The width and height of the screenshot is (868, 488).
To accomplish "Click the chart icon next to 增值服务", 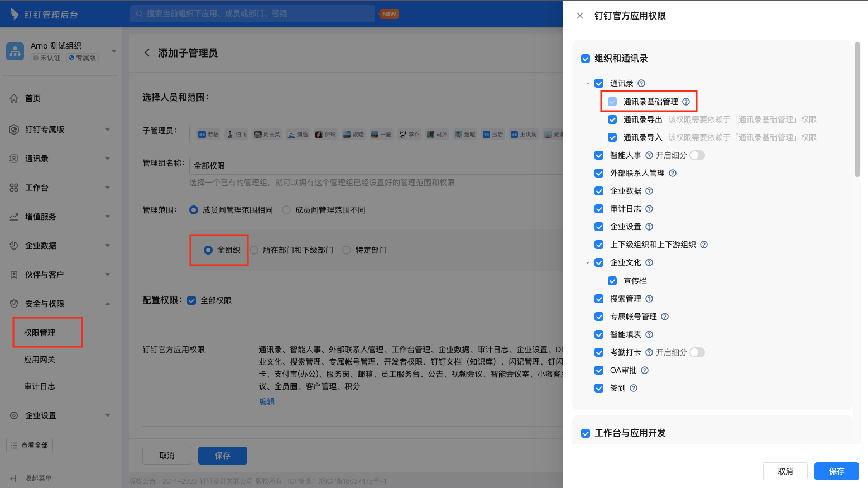I will 14,217.
